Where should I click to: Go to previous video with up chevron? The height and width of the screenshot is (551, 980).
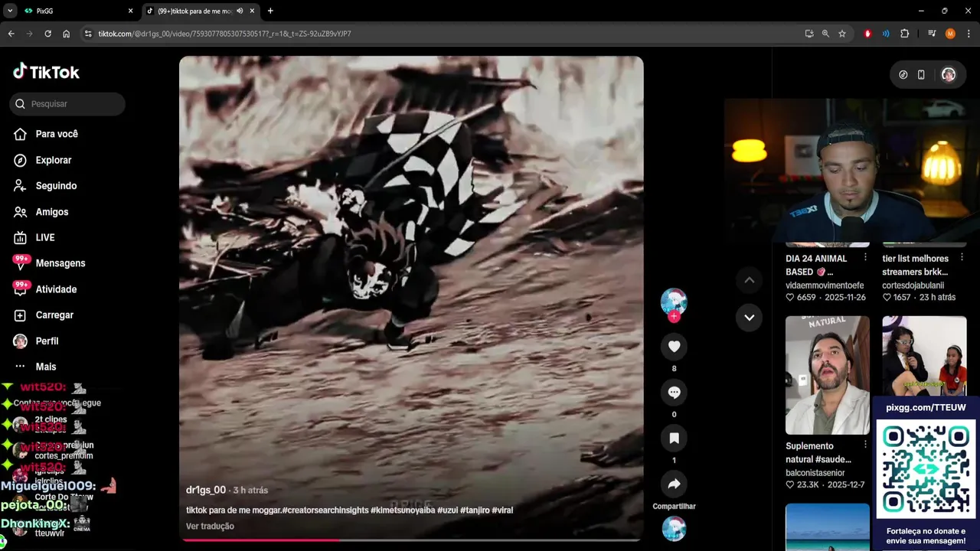749,280
